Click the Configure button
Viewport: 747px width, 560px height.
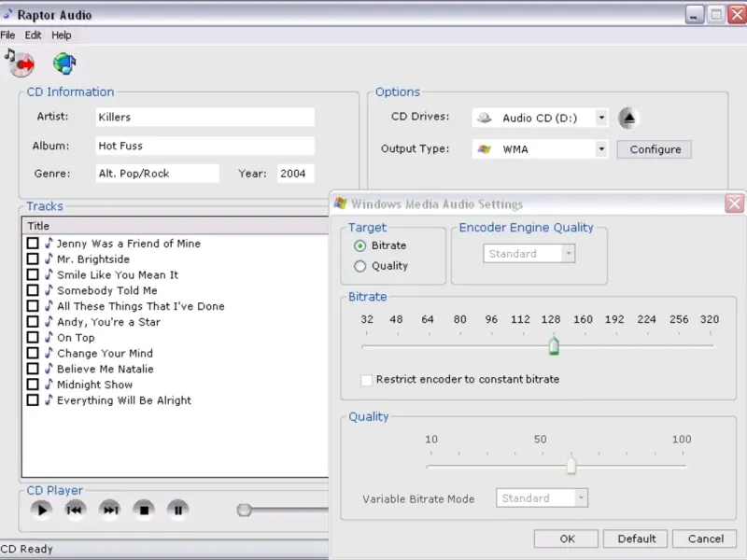click(655, 149)
